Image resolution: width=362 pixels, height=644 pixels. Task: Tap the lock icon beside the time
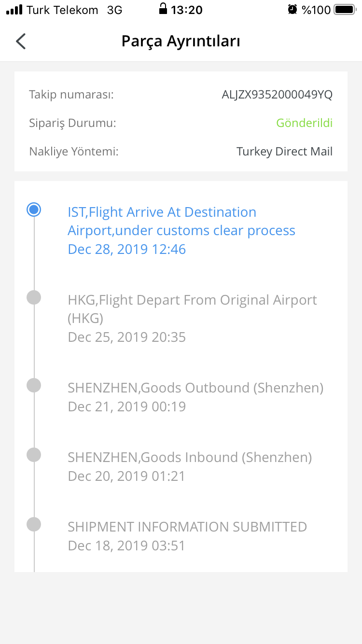point(163,9)
